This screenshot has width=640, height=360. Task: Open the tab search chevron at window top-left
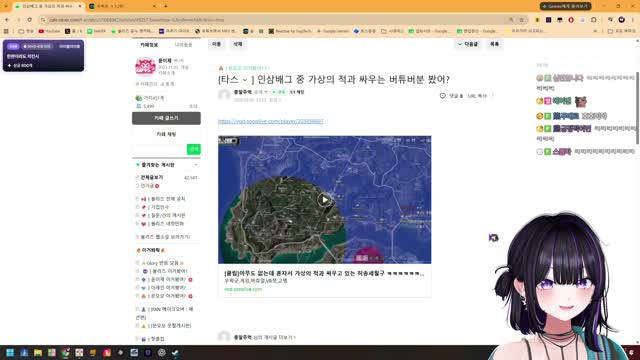click(6, 6)
